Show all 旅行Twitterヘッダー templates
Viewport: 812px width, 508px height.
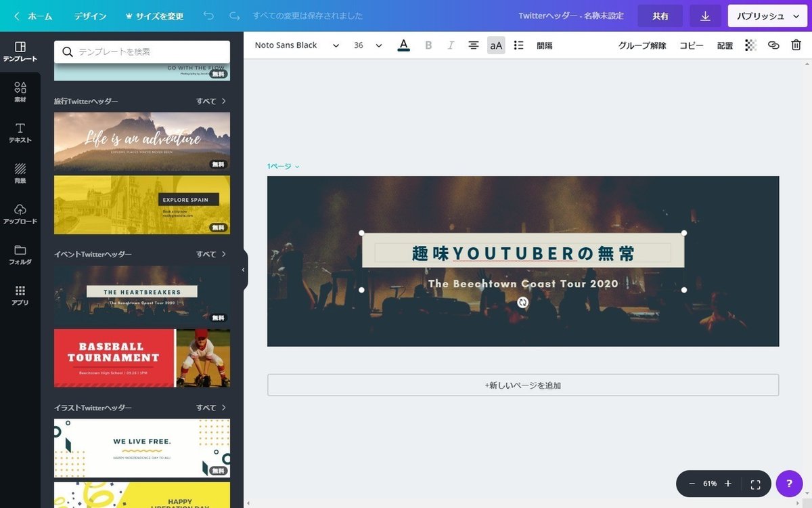[211, 101]
